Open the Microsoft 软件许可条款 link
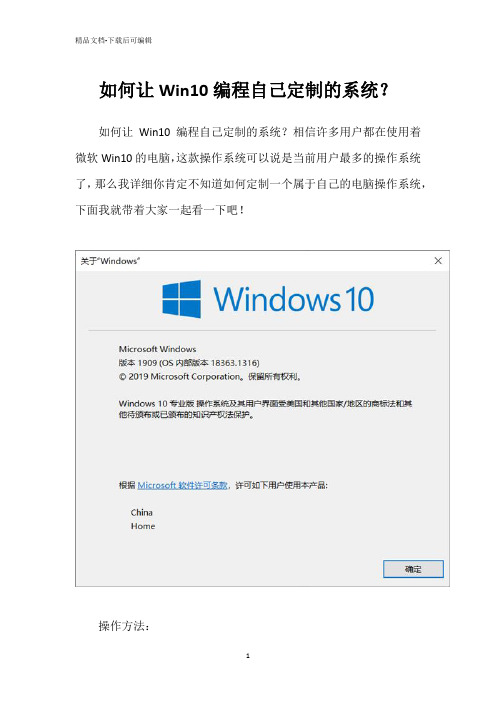Screen dimensions: 496x702 point(183,485)
